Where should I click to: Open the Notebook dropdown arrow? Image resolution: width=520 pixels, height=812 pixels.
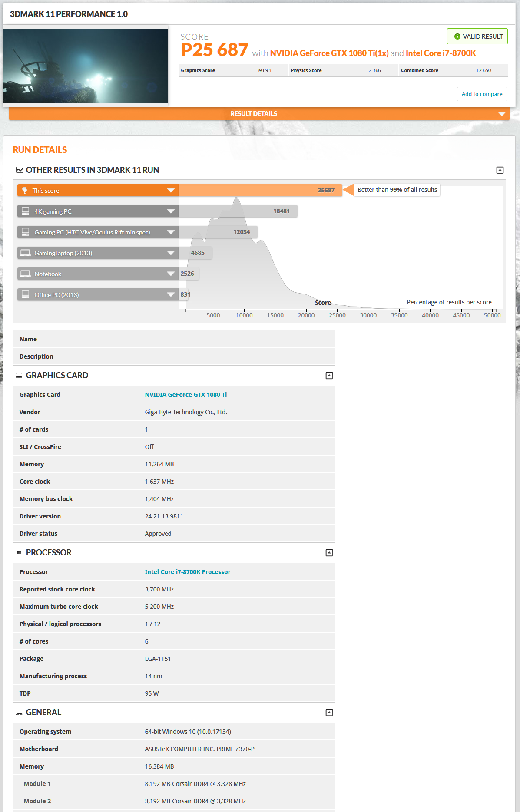171,274
